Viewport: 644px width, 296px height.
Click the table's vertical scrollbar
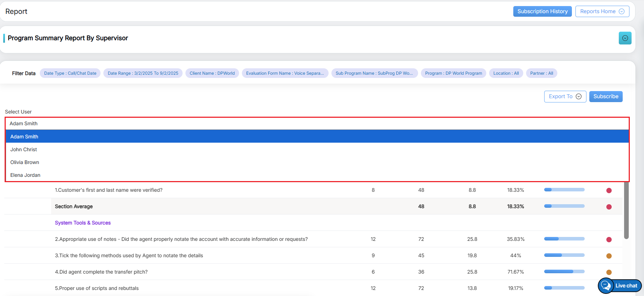coord(626,210)
